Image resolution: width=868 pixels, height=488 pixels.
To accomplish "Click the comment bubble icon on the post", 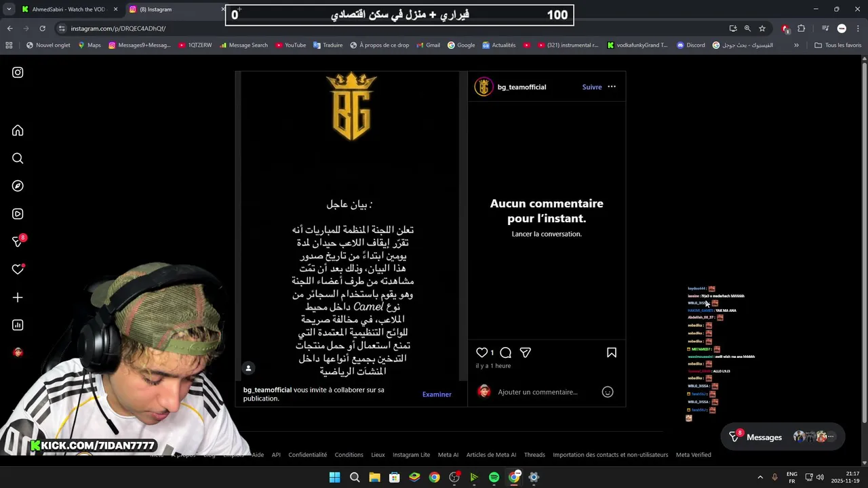I will (x=505, y=352).
